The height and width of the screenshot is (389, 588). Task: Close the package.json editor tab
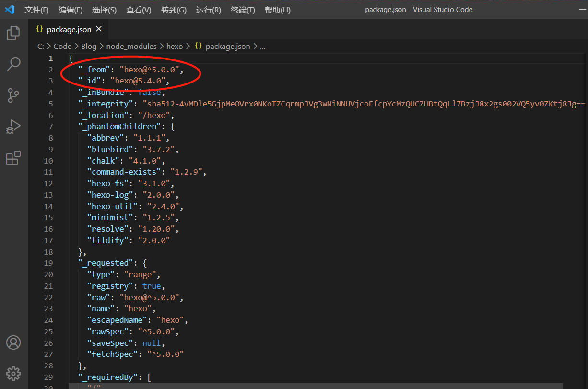click(99, 29)
